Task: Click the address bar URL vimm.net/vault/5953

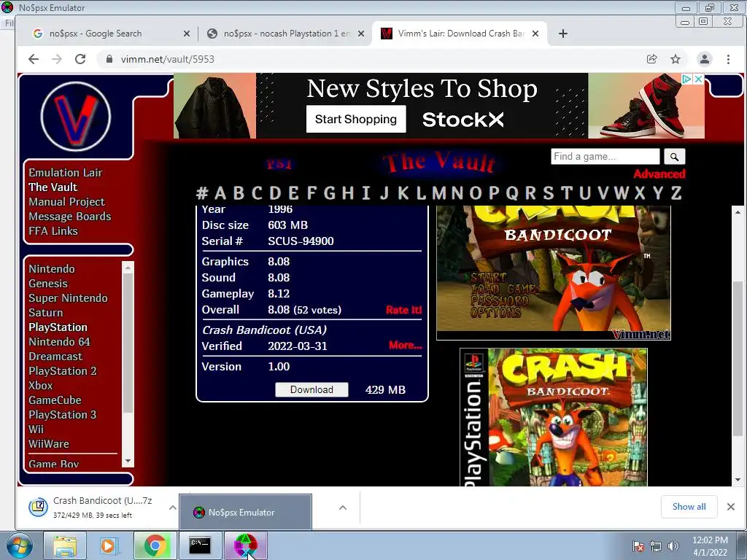Action: pos(167,59)
